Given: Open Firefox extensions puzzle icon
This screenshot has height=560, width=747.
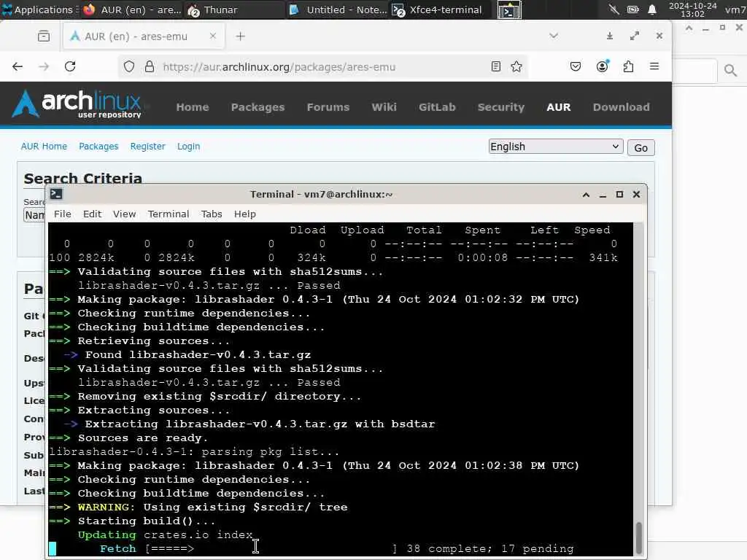Looking at the screenshot, I should [x=628, y=66].
